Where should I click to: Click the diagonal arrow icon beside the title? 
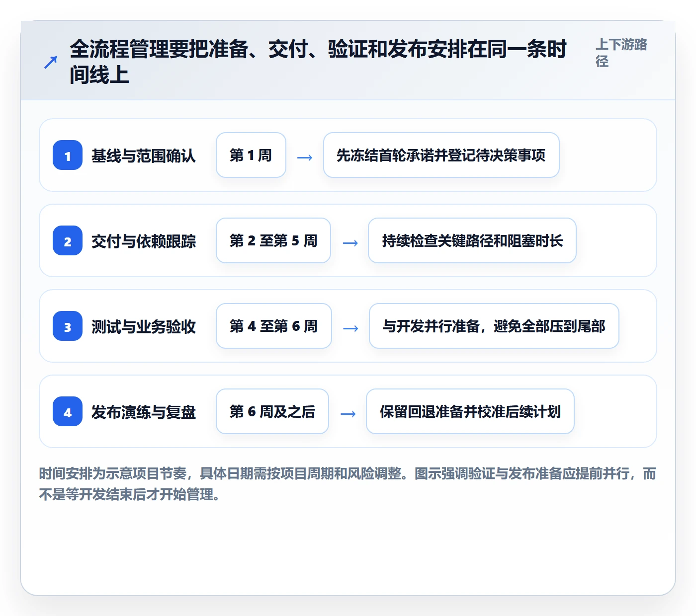[x=50, y=63]
